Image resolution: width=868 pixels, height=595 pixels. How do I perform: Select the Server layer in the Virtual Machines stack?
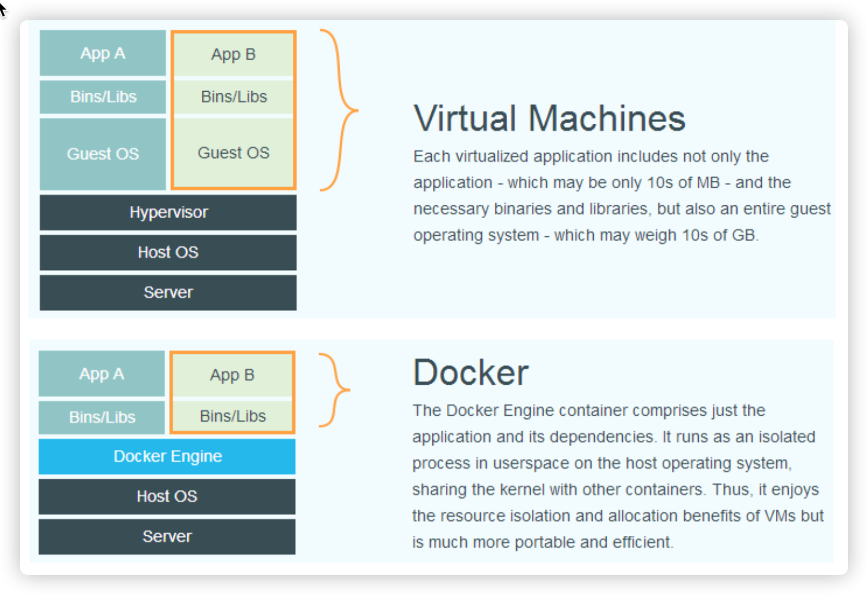pos(168,292)
